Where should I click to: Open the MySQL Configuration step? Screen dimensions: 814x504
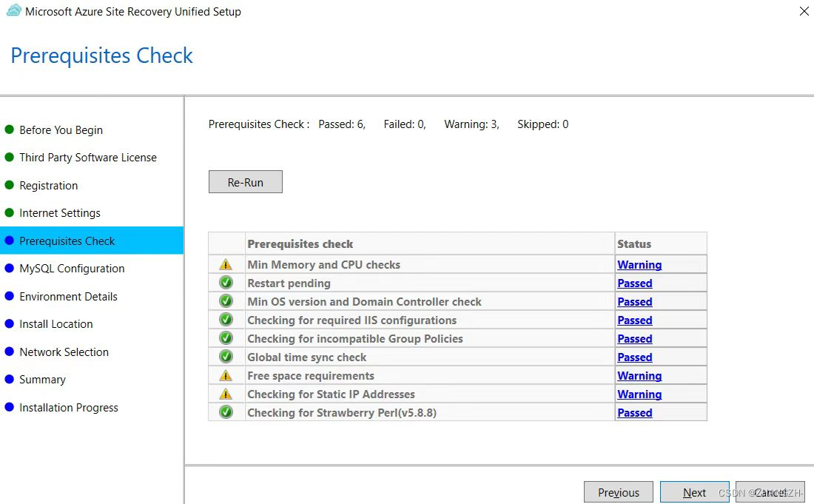(x=72, y=269)
